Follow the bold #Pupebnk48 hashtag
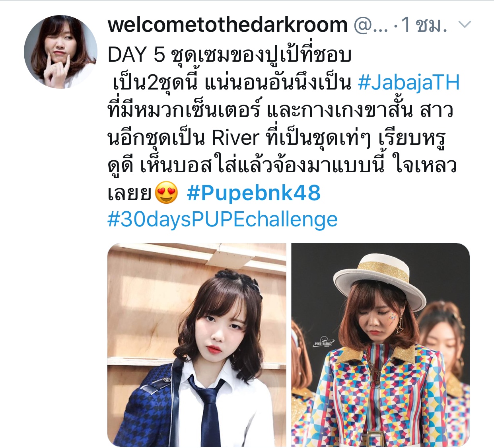The image size is (494, 448). (x=253, y=193)
